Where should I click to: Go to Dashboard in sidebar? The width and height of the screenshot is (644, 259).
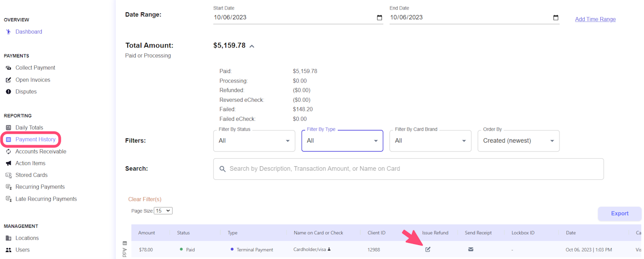(x=29, y=32)
